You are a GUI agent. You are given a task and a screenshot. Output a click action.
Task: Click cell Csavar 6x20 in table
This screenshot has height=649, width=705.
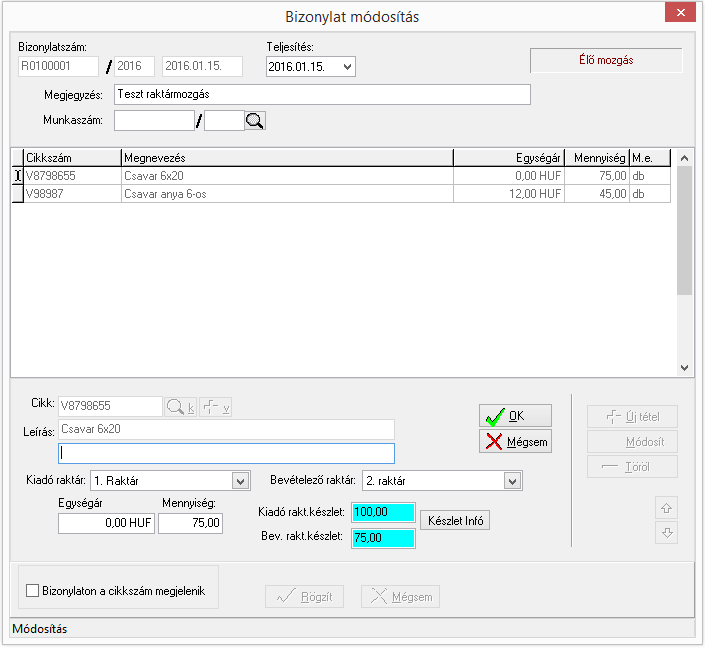click(x=287, y=176)
